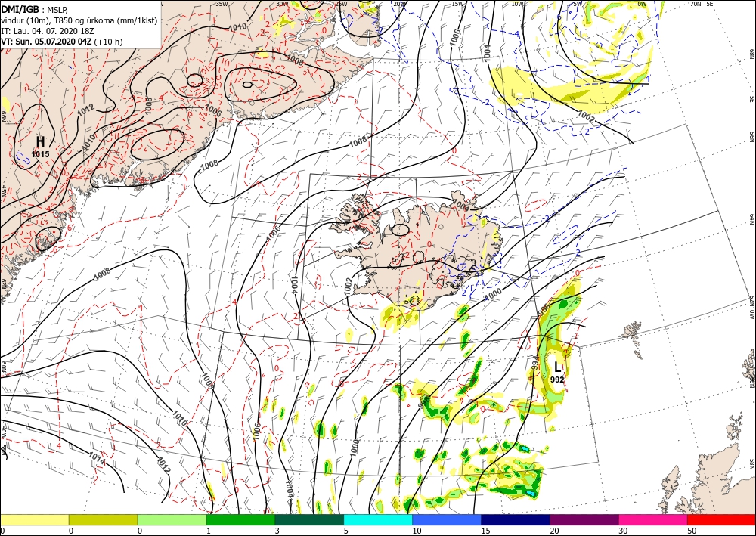
Task: Click the red swatch above value 50
Action: 721,519
